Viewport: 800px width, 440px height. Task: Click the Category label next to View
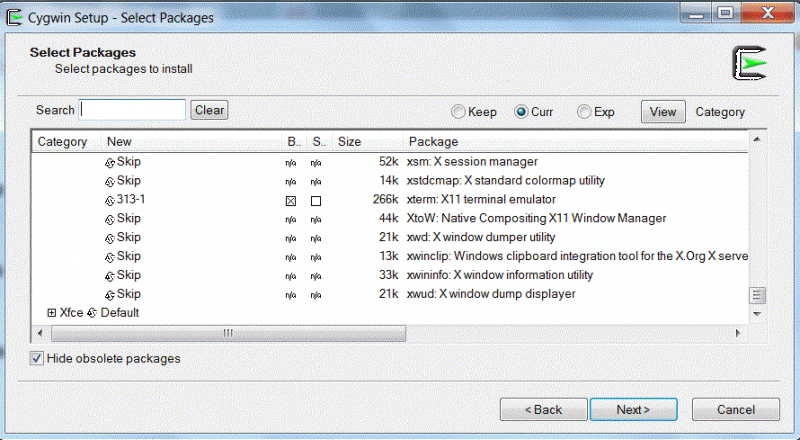tap(720, 112)
